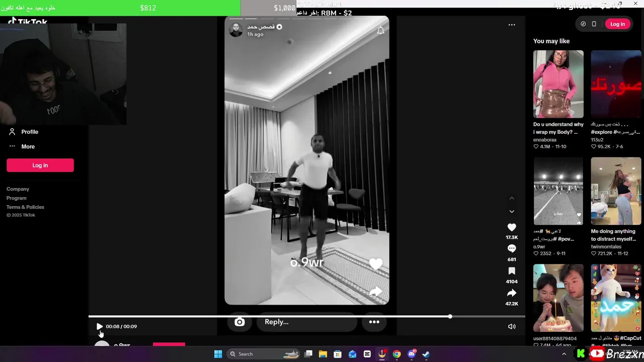This screenshot has width=644, height=362.
Task: Open comments via the speech bubble icon above 681
Action: coord(512,248)
